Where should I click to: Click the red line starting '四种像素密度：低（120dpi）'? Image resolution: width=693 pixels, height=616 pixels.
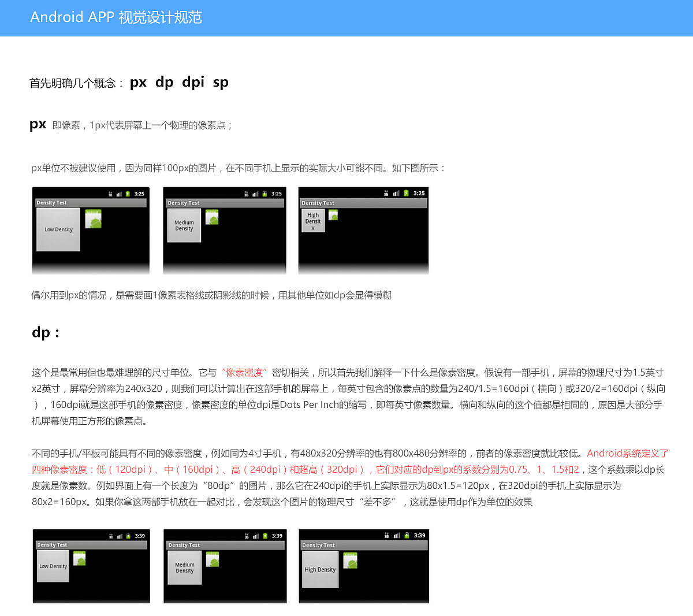(305, 470)
